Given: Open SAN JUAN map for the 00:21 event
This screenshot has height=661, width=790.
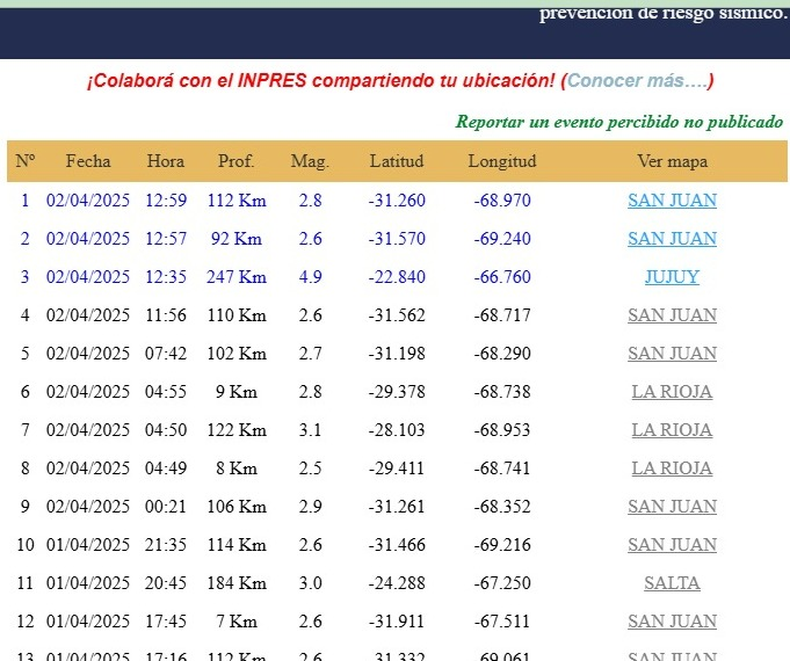Looking at the screenshot, I should pyautogui.click(x=672, y=507).
